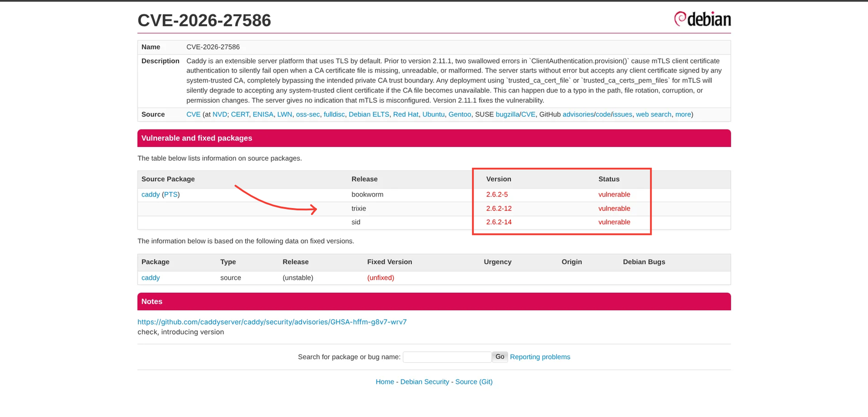Click the 'more' source link
This screenshot has height=417, width=868.
683,114
